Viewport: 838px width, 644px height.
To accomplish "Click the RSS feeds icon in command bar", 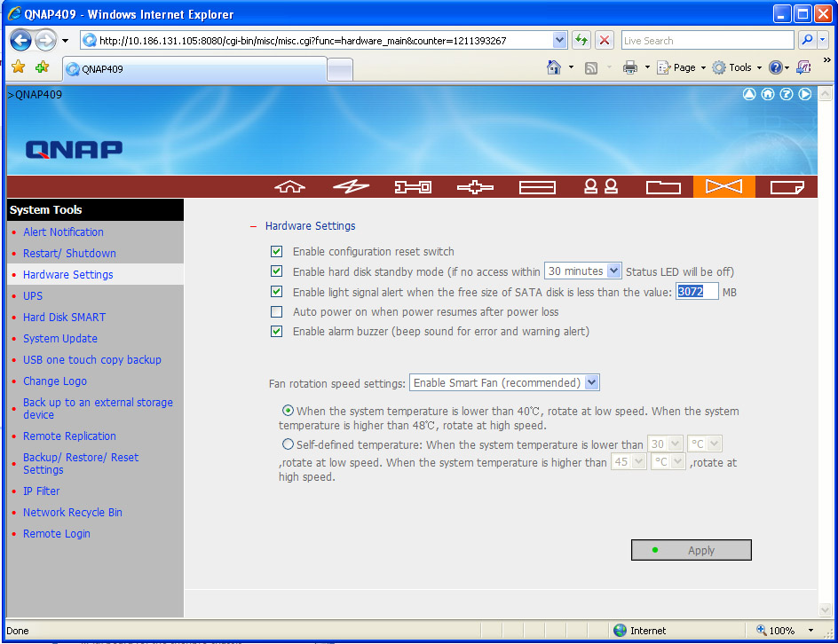I will coord(591,67).
